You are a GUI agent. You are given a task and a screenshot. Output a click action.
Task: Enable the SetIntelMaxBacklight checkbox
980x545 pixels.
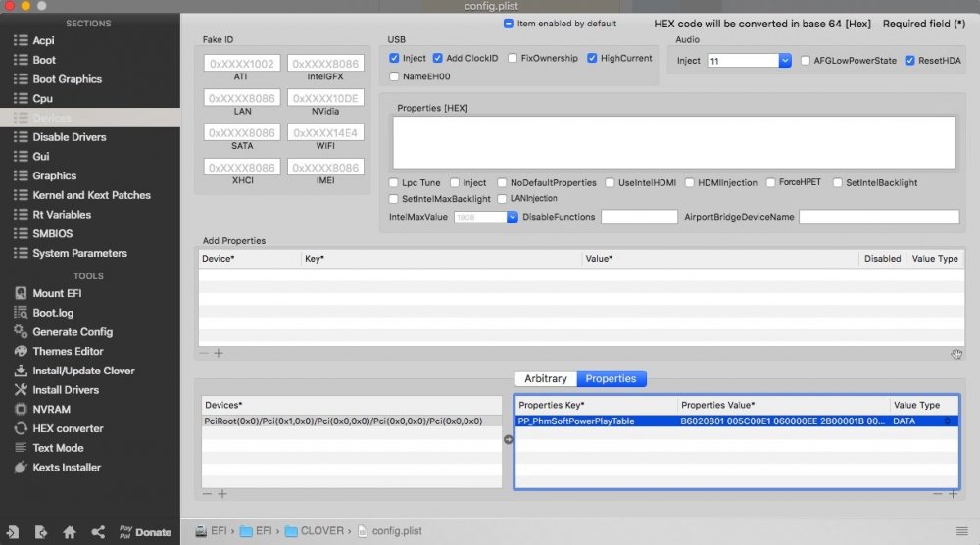[x=393, y=199]
